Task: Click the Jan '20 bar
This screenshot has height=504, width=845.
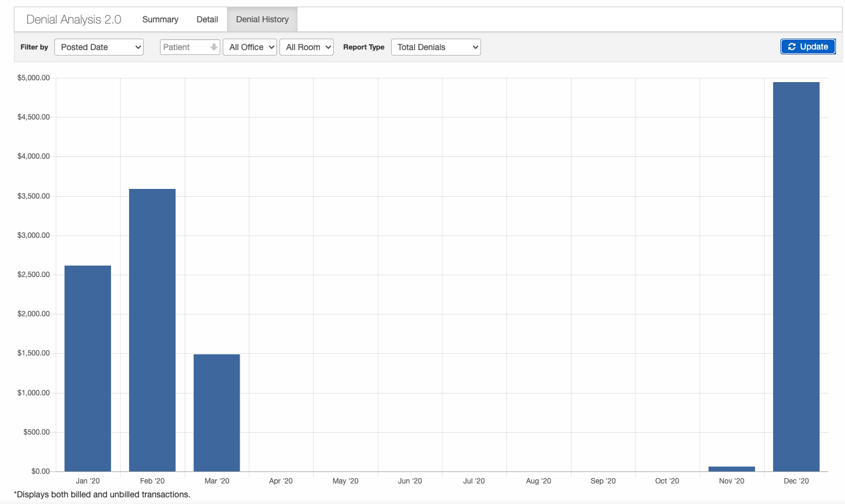Action: (x=88, y=368)
